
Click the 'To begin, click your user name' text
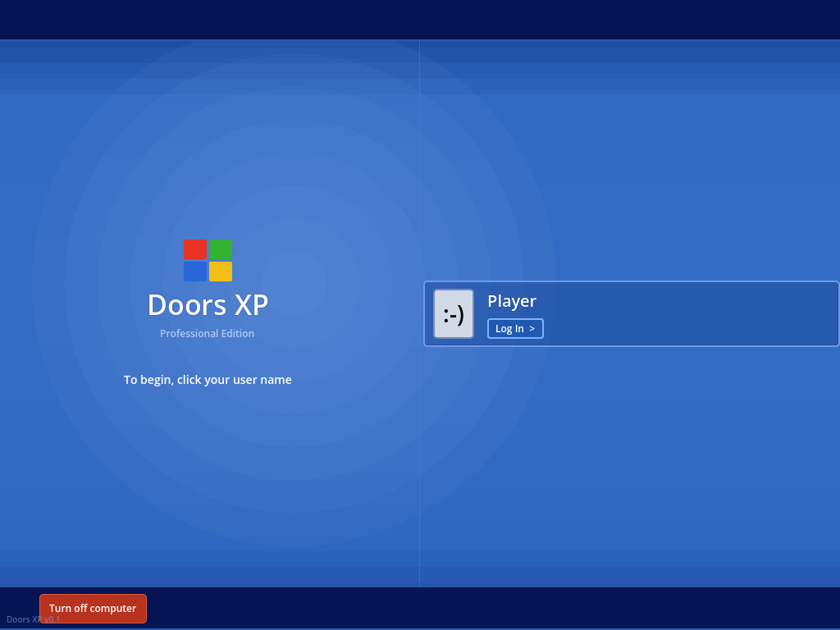(x=208, y=379)
